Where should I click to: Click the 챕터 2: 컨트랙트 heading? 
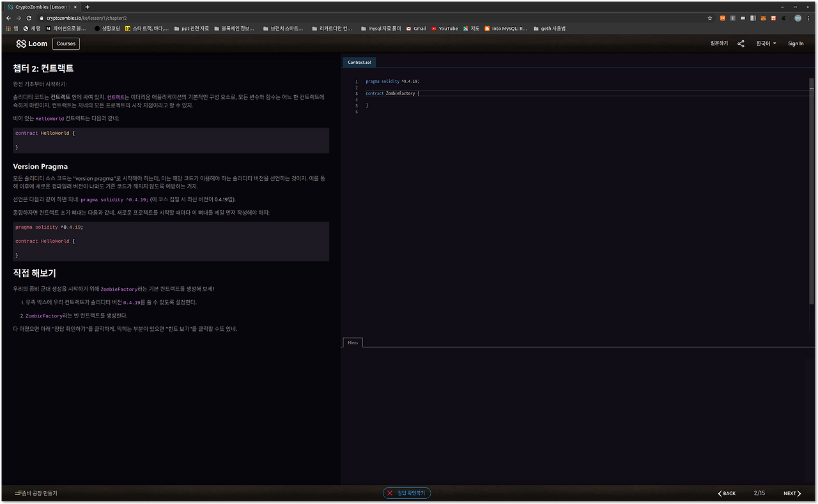point(43,68)
